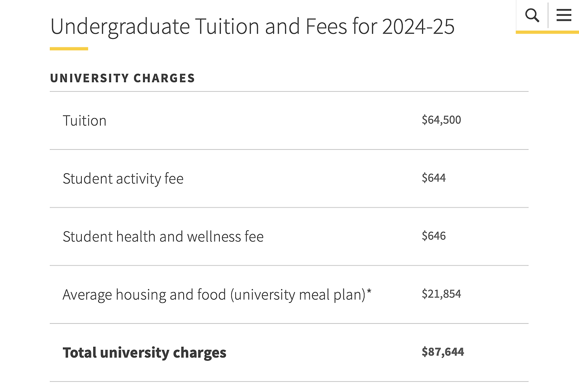The height and width of the screenshot is (392, 579).
Task: Click the yellow bar beneath the header icons
Action: [x=547, y=32]
